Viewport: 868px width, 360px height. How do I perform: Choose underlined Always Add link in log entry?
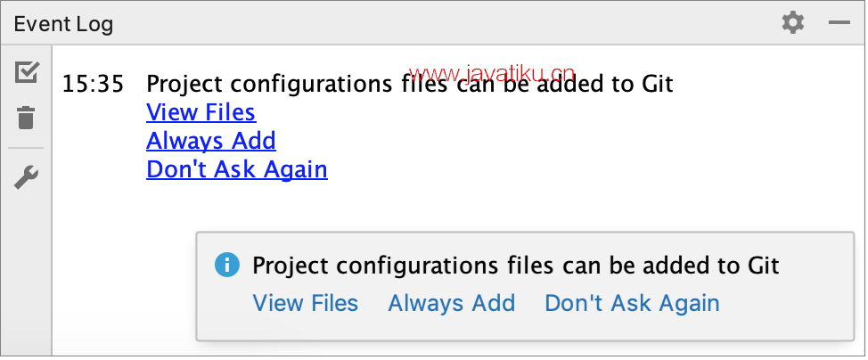click(x=211, y=141)
